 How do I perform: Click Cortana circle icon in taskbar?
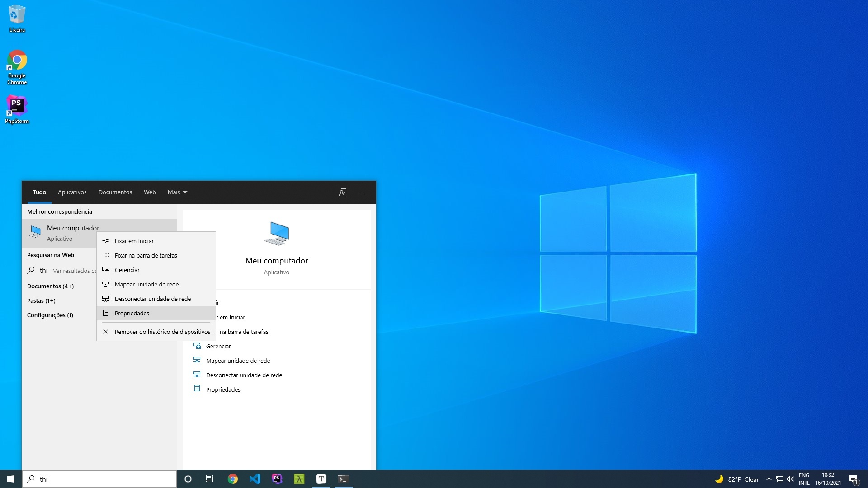coord(188,479)
